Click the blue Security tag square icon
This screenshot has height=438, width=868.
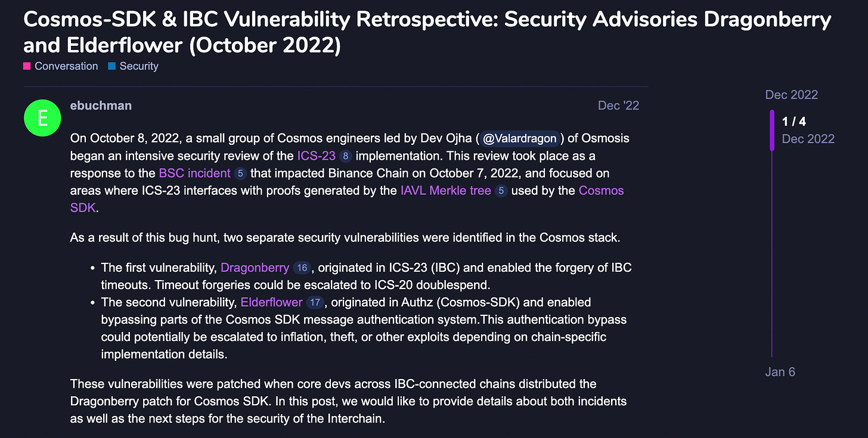click(112, 66)
